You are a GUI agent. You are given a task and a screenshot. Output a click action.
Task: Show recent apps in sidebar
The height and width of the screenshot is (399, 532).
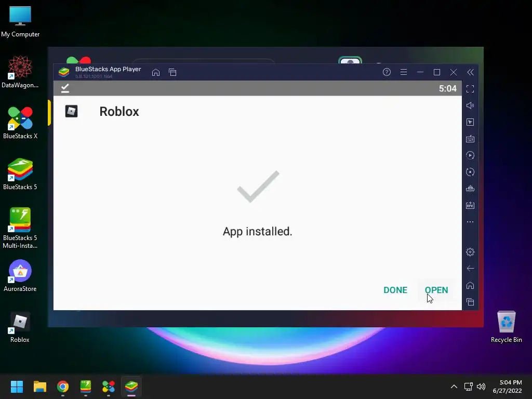pyautogui.click(x=470, y=302)
